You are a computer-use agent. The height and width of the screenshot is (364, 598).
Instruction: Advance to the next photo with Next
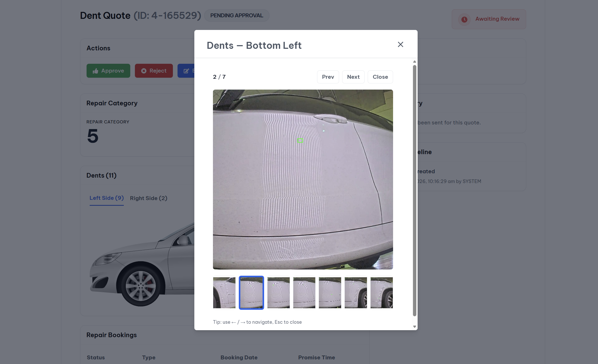pyautogui.click(x=353, y=77)
